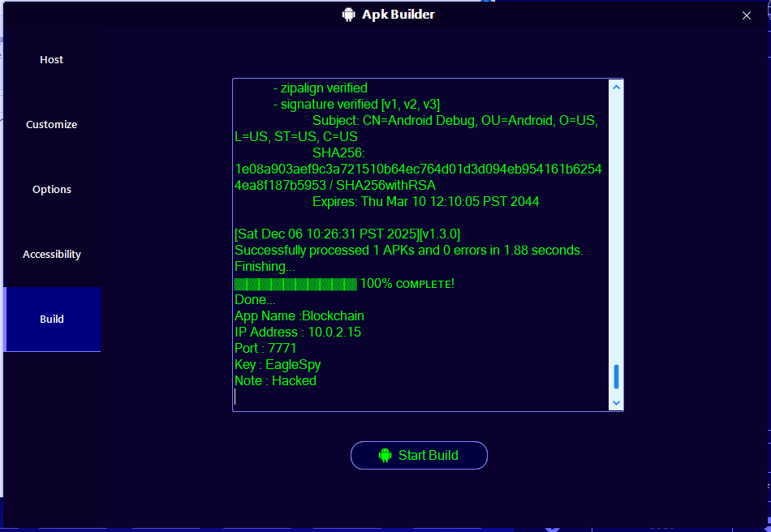Click the log scrollbar up arrow

tap(616, 88)
